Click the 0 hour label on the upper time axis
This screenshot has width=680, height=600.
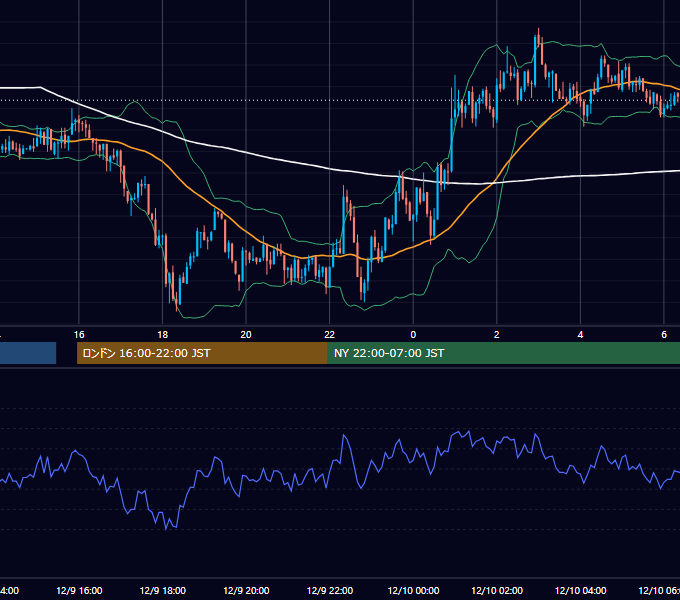point(413,335)
